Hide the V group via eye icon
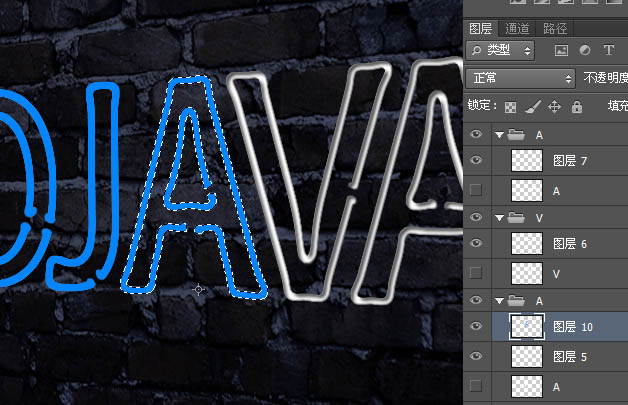 pyautogui.click(x=476, y=217)
